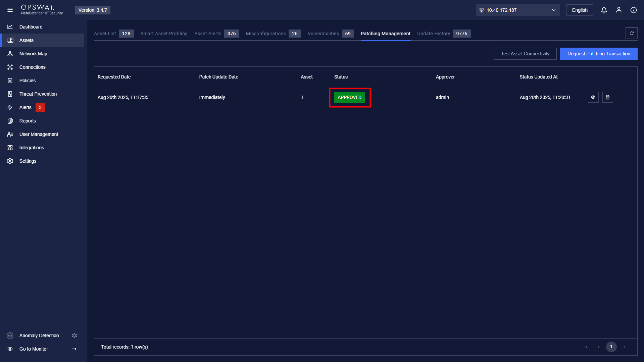Image resolution: width=644 pixels, height=362 pixels.
Task: Select the Patching Management tab
Action: click(x=385, y=34)
